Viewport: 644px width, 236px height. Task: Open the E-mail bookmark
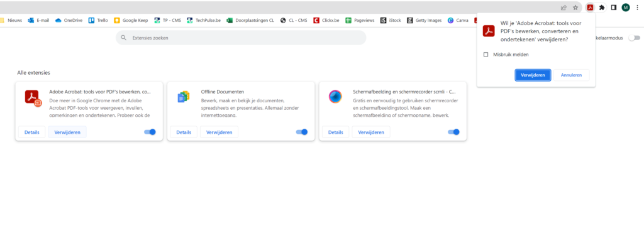coord(38,20)
